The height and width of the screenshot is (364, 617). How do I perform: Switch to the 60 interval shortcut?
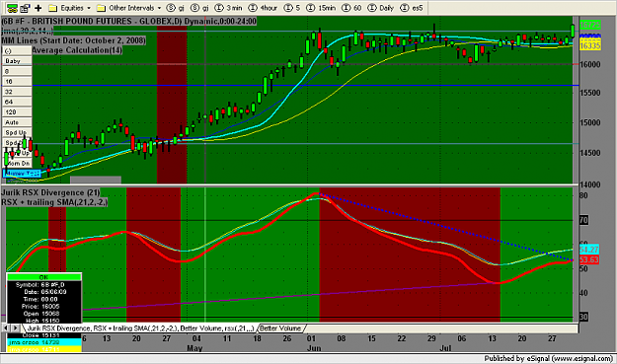tap(351, 8)
